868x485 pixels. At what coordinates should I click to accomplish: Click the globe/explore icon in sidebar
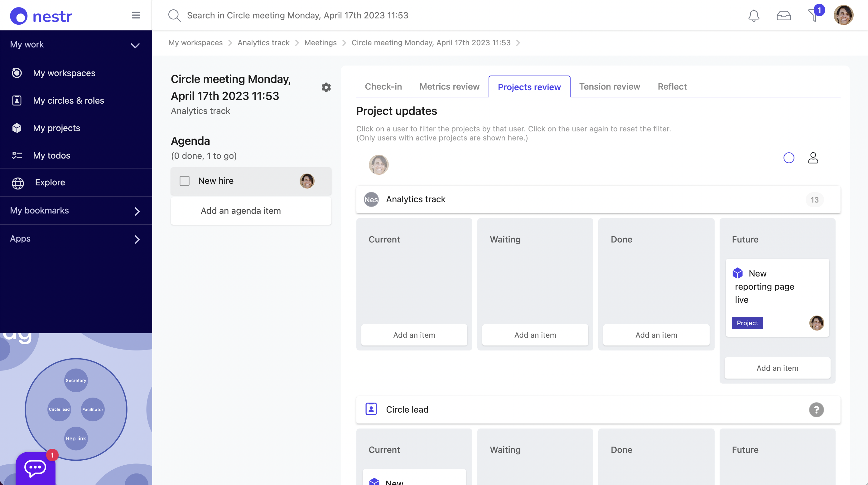(17, 183)
